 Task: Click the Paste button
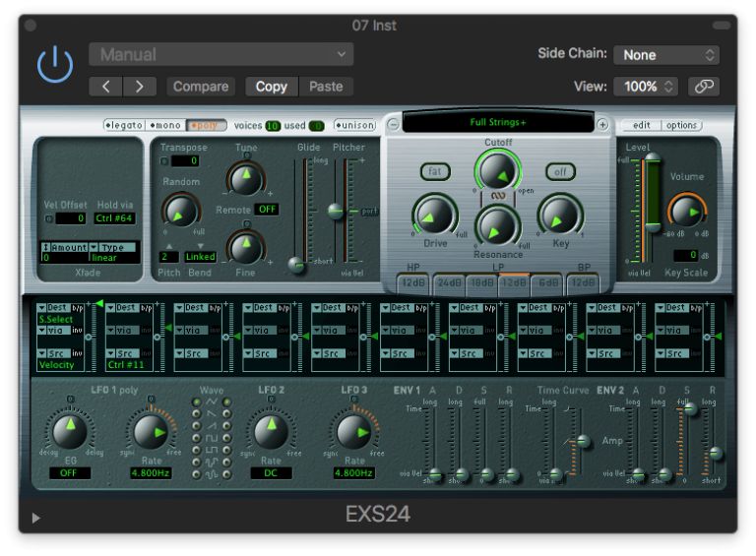[x=326, y=87]
